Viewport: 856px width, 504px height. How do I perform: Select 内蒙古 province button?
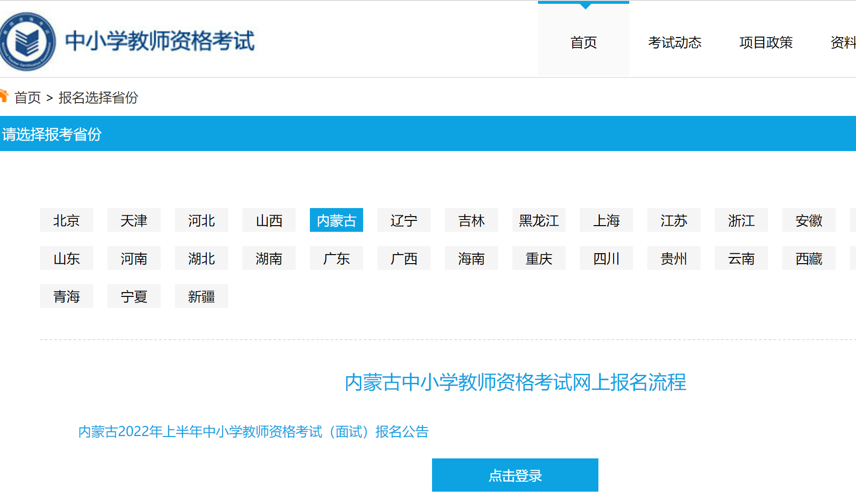pos(337,220)
